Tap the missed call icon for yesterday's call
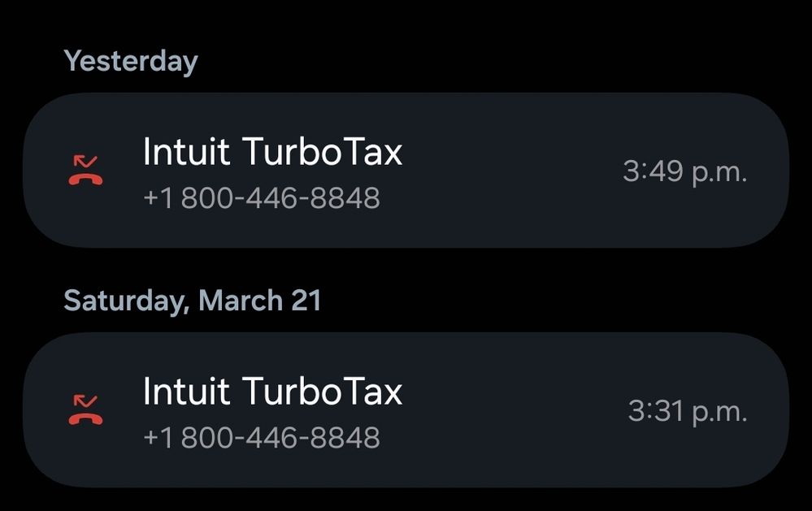This screenshot has width=812, height=511. point(85,170)
